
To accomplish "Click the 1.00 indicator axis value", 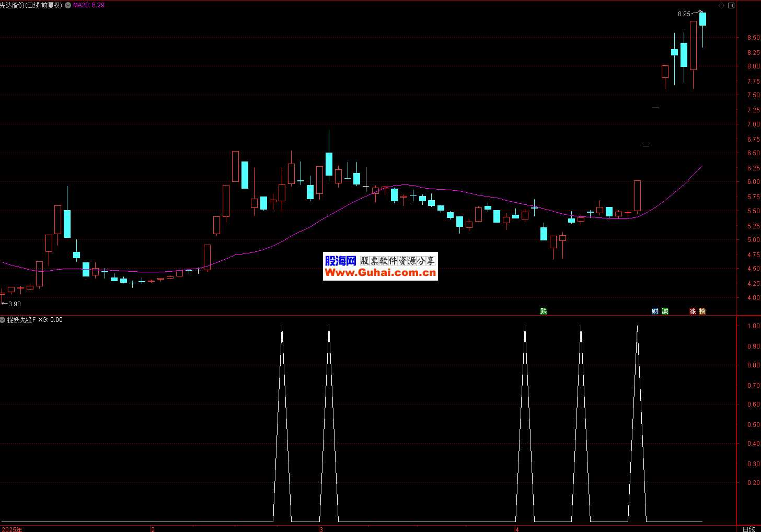I will click(x=754, y=326).
